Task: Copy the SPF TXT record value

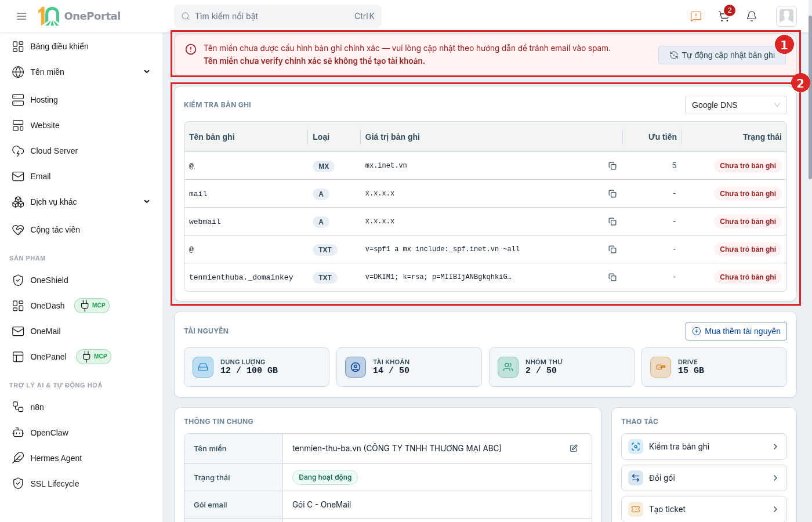Action: (612, 249)
